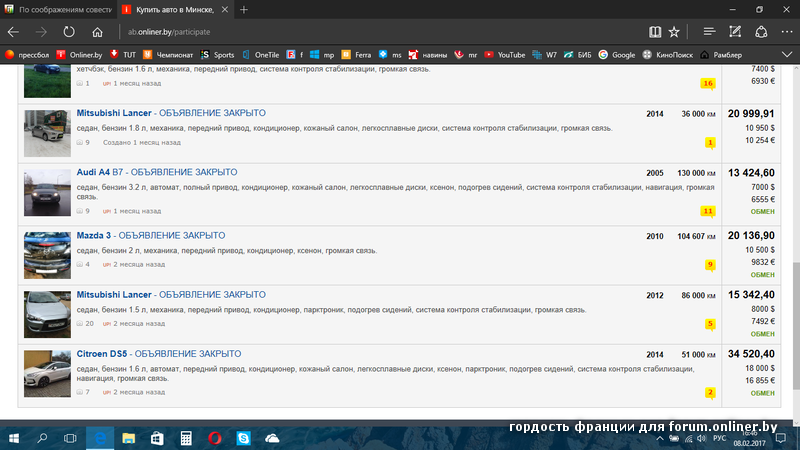Add page to favorites star
The height and width of the screenshot is (450, 800).
pyautogui.click(x=674, y=32)
